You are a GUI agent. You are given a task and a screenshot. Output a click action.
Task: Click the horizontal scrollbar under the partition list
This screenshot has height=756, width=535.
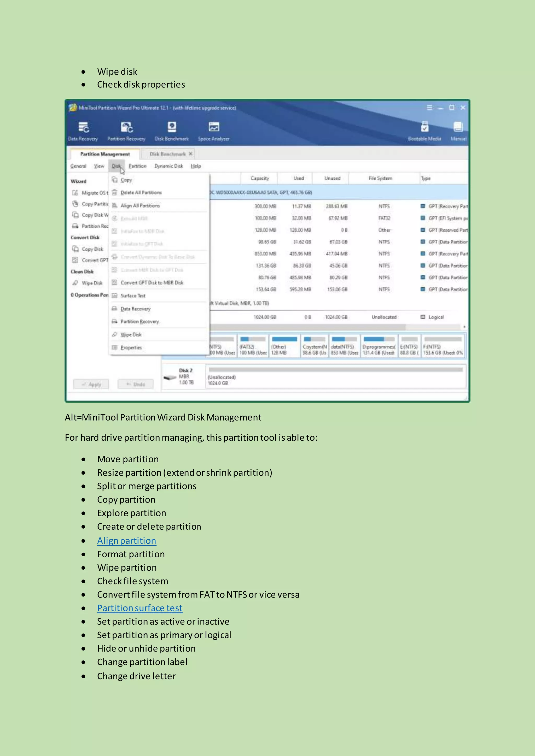click(x=308, y=327)
